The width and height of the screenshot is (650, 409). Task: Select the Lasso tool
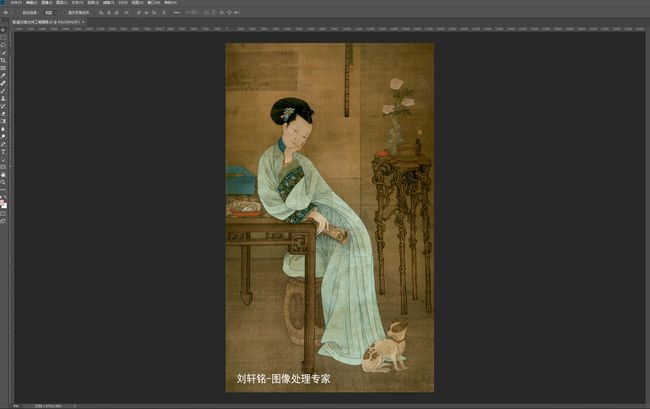[3, 45]
